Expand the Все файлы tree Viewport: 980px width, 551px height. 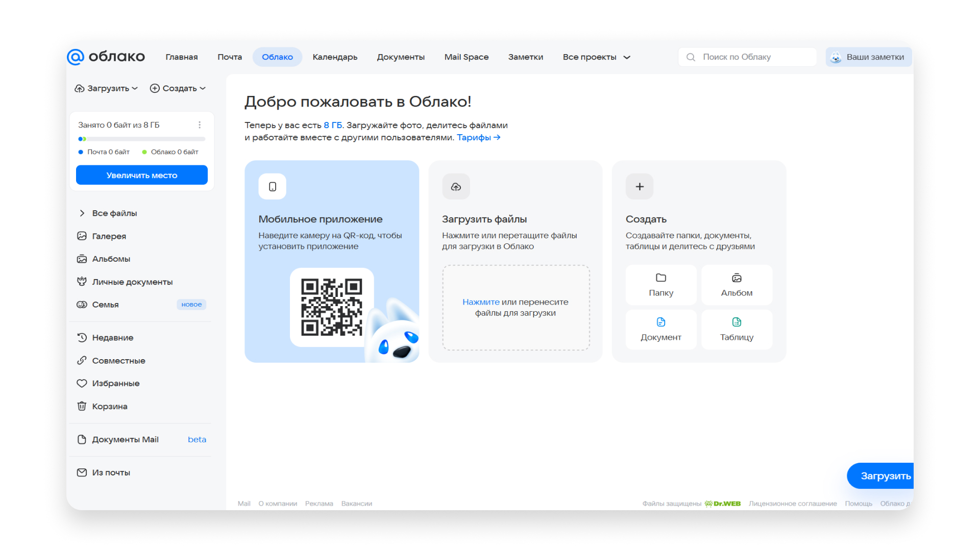[x=82, y=213]
